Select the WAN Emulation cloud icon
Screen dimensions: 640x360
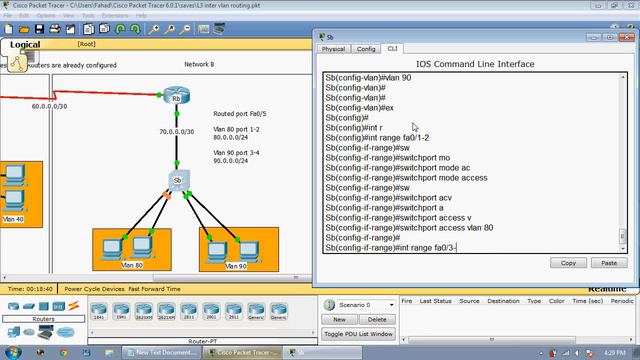tap(29, 332)
